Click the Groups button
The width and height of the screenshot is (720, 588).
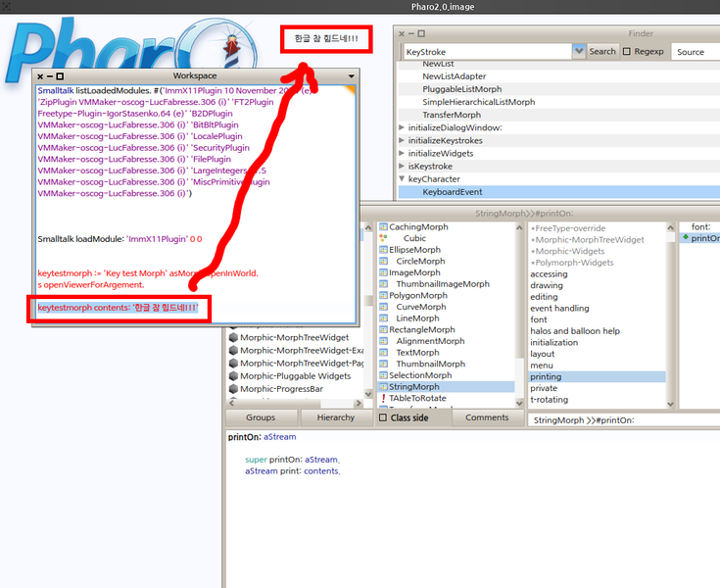[261, 418]
